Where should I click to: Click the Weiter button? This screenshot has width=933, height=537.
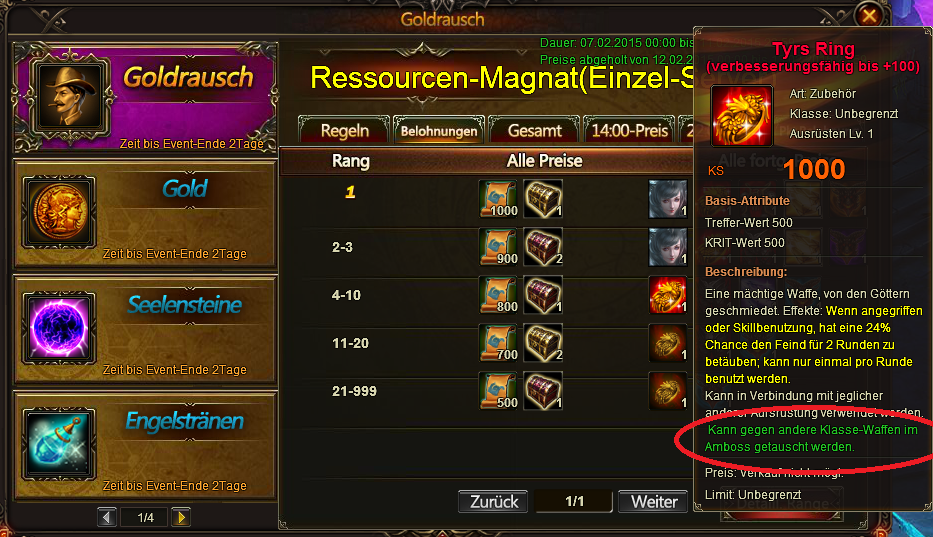click(x=653, y=502)
